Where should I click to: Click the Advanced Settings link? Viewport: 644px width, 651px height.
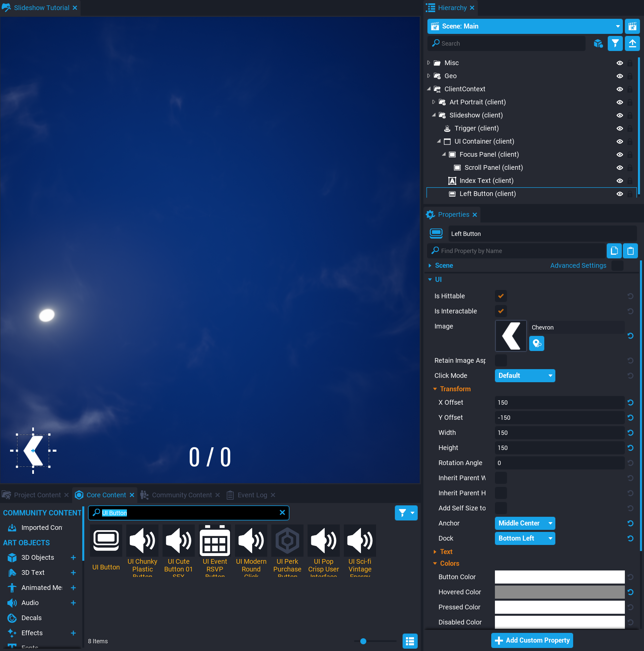point(578,265)
